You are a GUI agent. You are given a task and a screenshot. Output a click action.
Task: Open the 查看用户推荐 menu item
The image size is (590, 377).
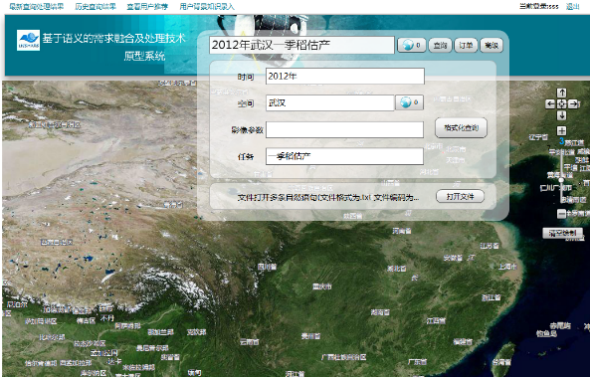coord(147,6)
